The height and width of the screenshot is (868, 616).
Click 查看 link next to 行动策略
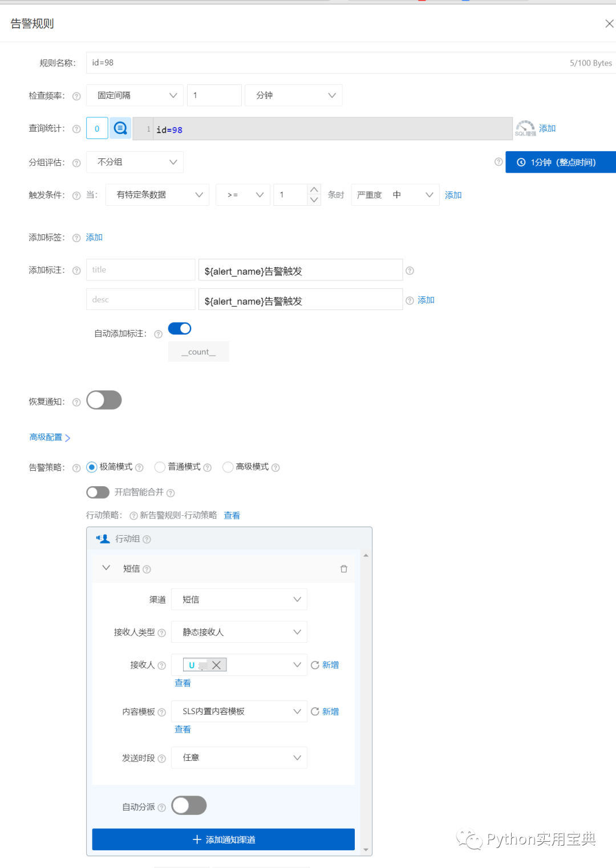(232, 515)
